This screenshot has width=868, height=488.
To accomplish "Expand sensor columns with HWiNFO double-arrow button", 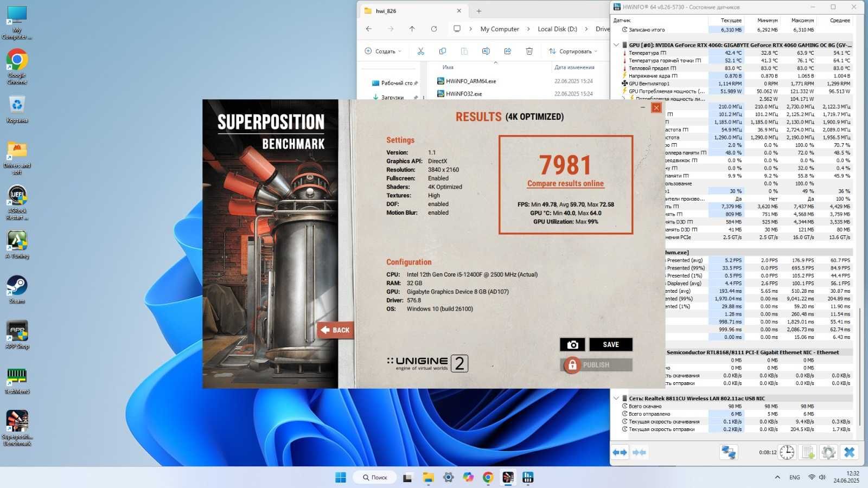I will 620,452.
